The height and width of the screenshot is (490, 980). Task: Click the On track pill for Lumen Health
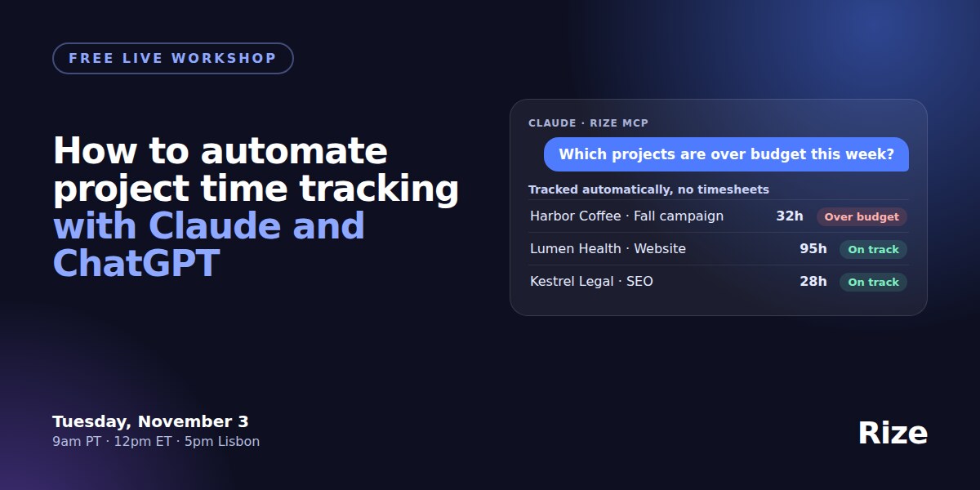point(873,249)
